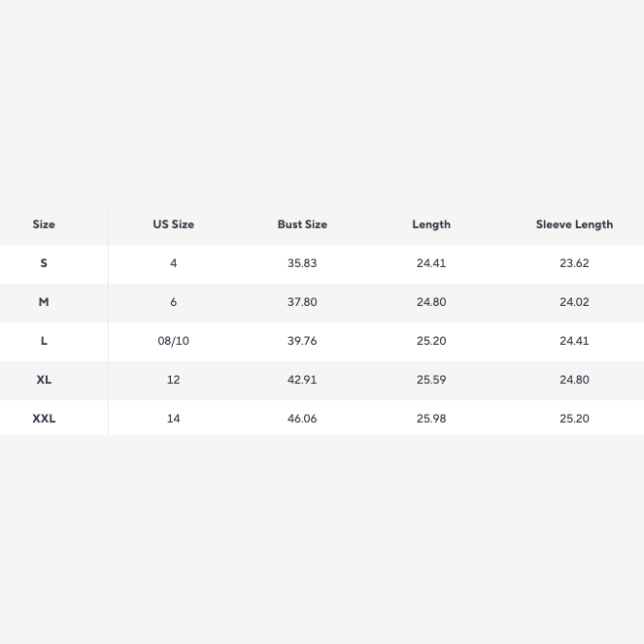The width and height of the screenshot is (644, 644).
Task: Select the M size row label
Action: [x=44, y=302]
